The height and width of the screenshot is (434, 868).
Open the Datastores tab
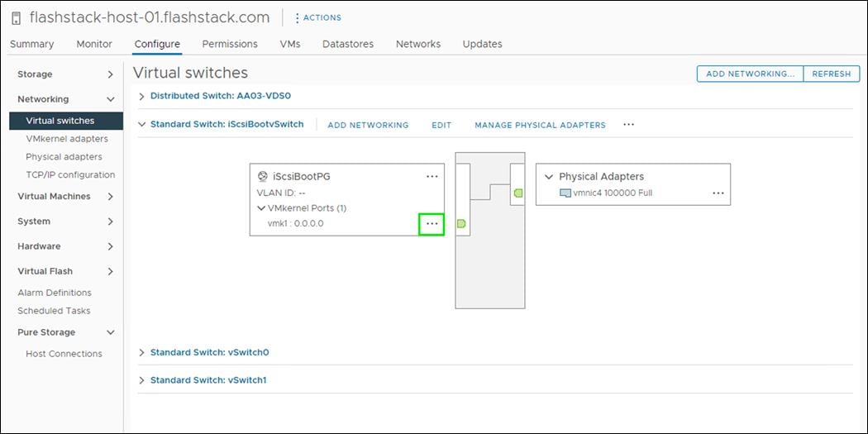pyautogui.click(x=348, y=44)
